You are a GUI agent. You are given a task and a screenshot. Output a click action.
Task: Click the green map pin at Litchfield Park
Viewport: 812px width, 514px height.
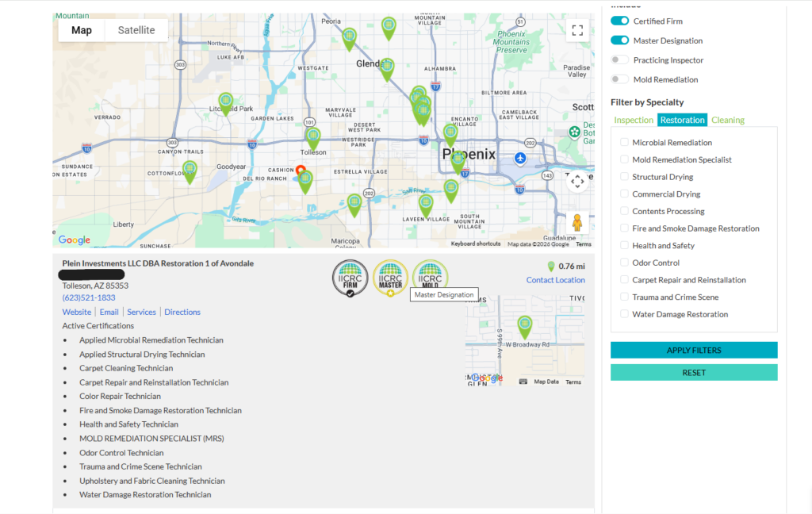click(225, 102)
